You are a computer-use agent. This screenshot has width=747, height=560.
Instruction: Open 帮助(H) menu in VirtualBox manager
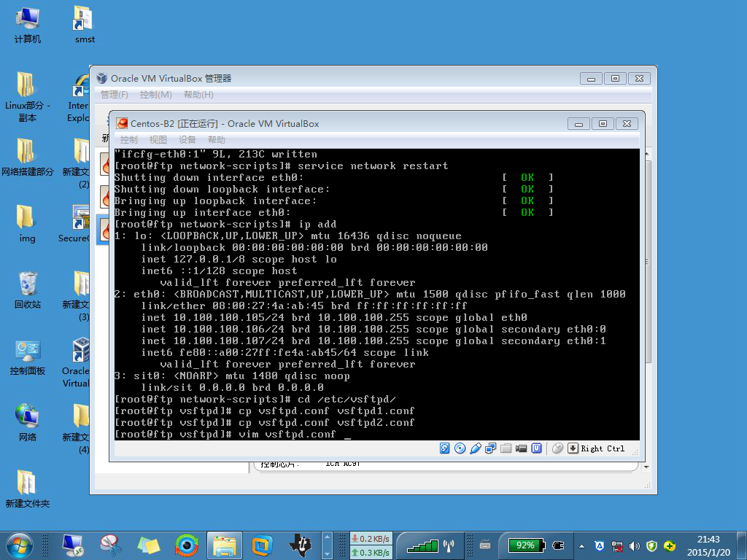198,94
